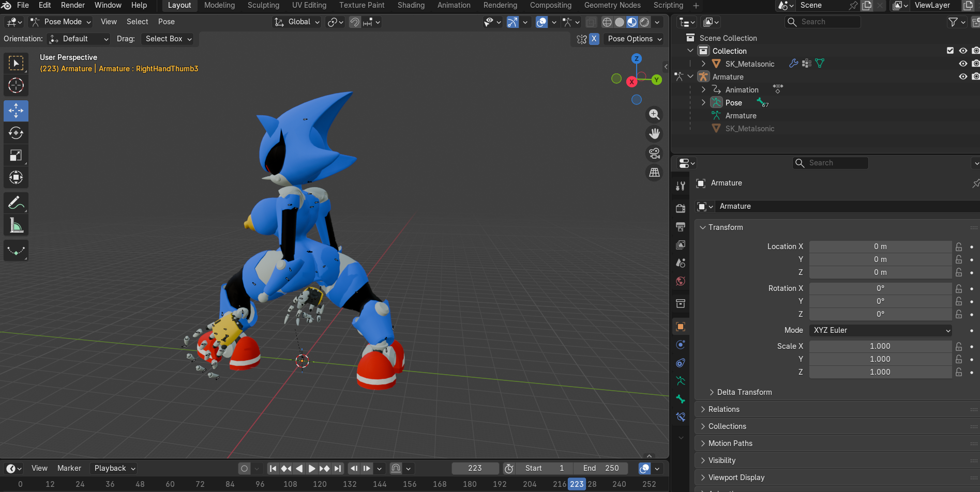
Task: Open the Output properties tab
Action: coord(681,226)
